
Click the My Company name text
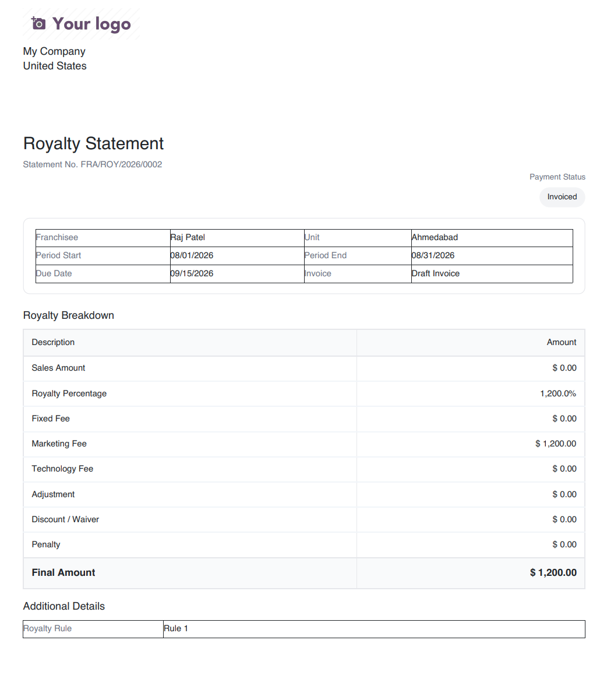(x=54, y=51)
